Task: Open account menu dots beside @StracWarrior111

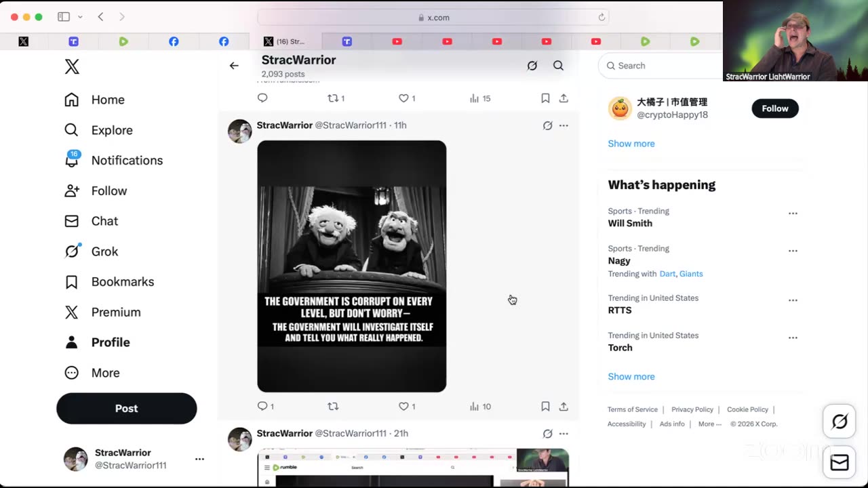Action: coord(199,459)
